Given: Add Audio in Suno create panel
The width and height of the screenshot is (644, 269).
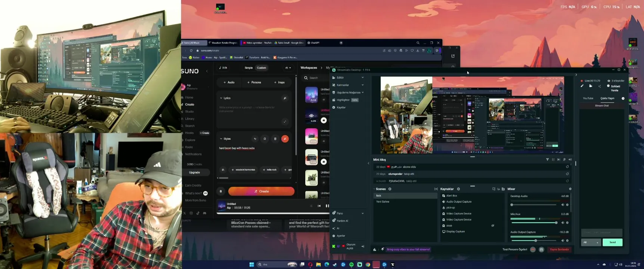Looking at the screenshot, I should (x=229, y=83).
